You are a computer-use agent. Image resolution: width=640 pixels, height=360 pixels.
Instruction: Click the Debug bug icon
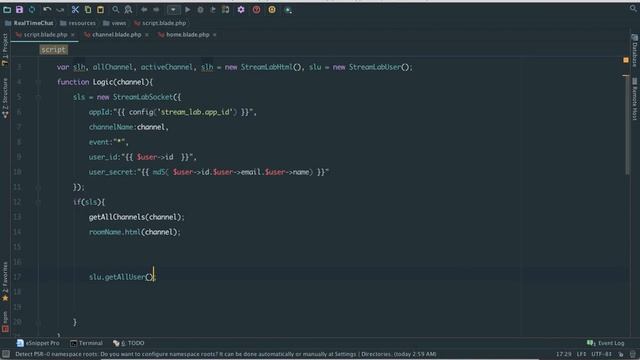click(200, 9)
